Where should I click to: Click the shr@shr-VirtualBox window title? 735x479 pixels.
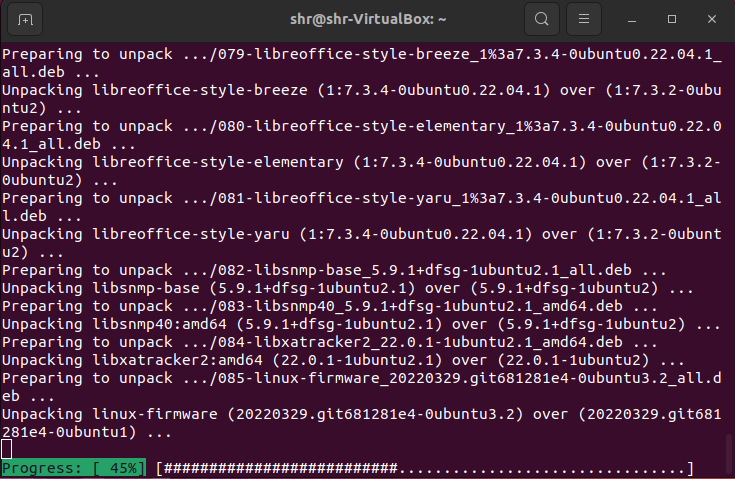[368, 19]
